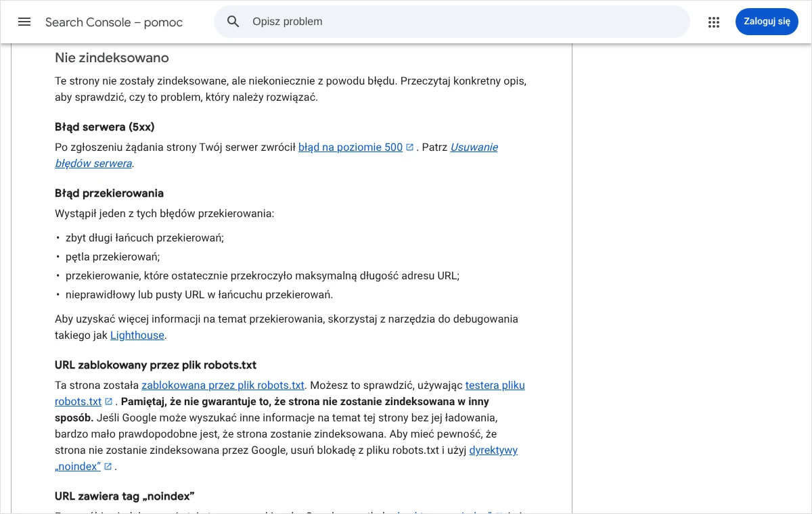Screen dimensions: 812x514
Task: Click the Nie zindeksowano heading
Action: coord(112,58)
